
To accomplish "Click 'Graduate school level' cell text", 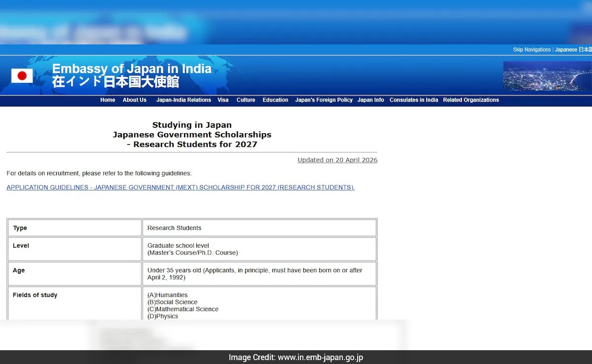I will (178, 246).
